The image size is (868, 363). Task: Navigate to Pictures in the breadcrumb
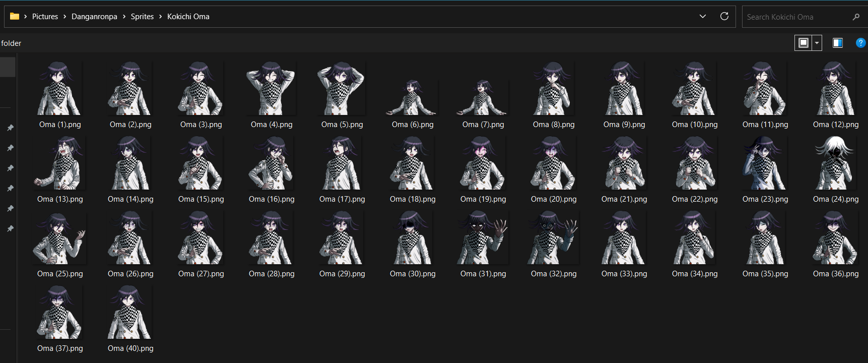coord(45,17)
